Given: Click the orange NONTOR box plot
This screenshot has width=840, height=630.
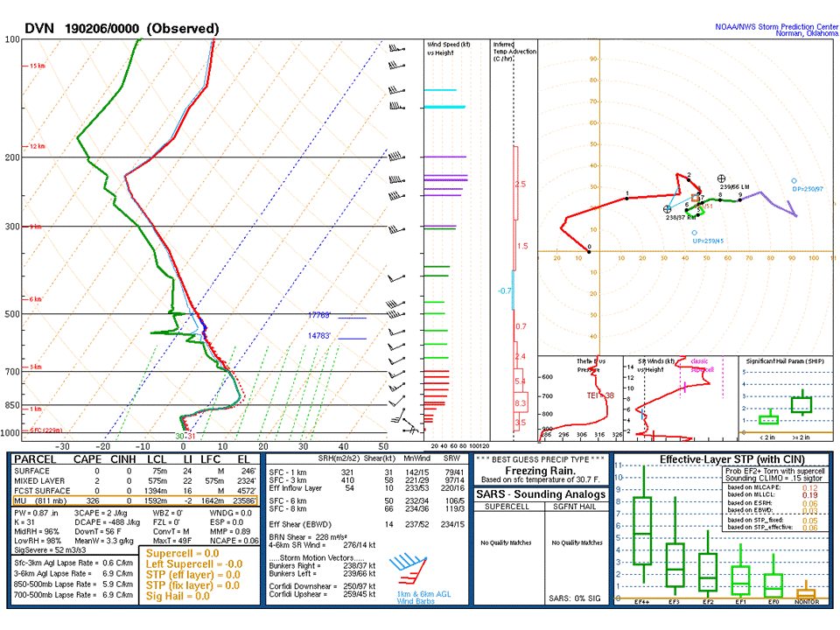Looking at the screenshot, I should click(806, 594).
